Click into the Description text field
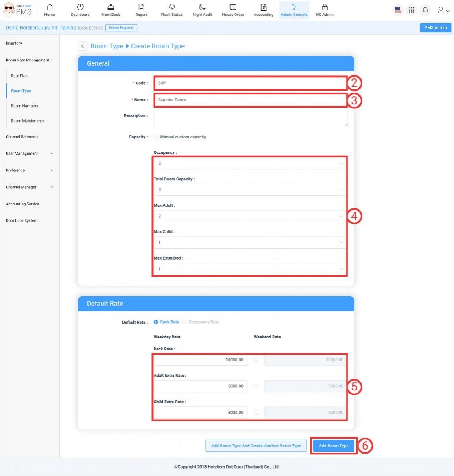This screenshot has height=476, width=454. [250, 118]
